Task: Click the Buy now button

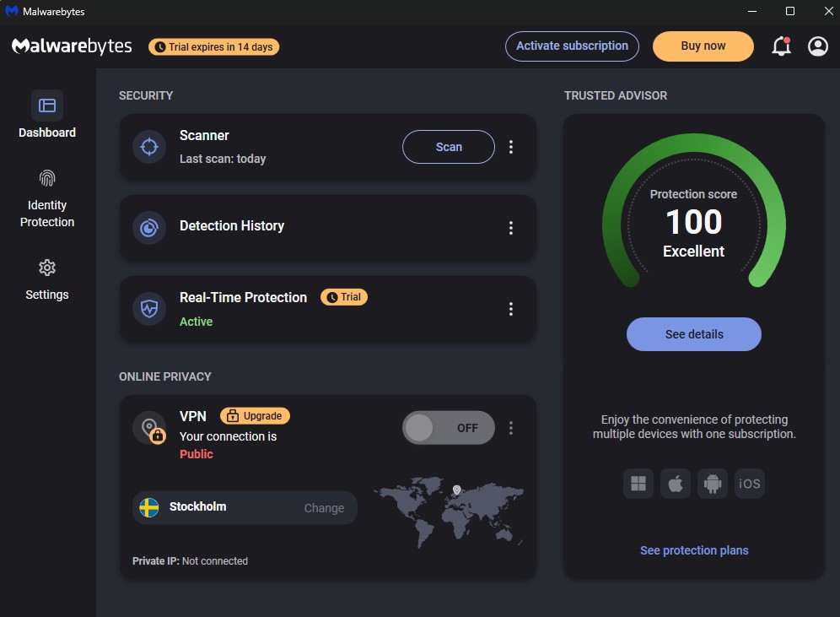Action: 703,46
